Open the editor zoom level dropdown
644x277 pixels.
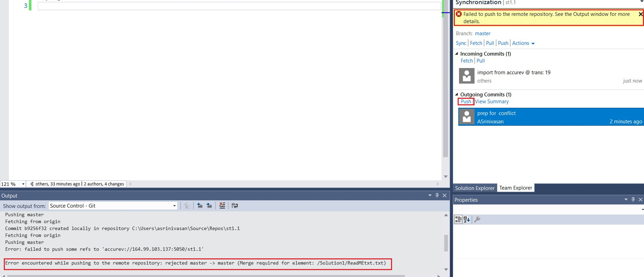pyautogui.click(x=23, y=184)
